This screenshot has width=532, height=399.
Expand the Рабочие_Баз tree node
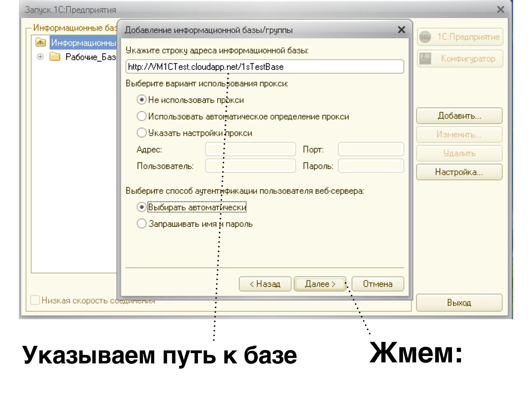point(40,57)
